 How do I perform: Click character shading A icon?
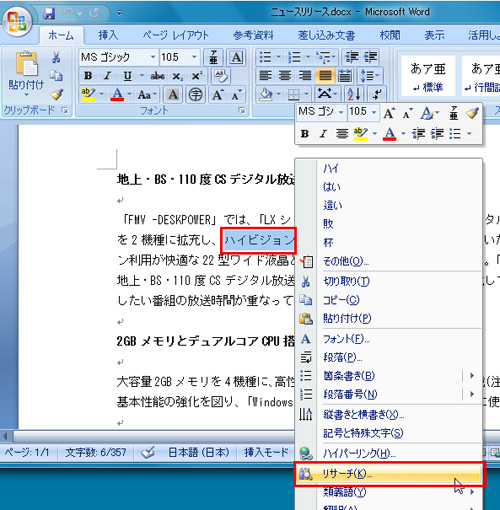coord(173,95)
